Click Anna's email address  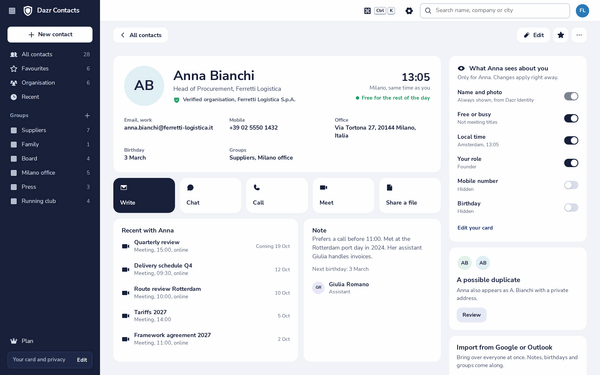(168, 128)
